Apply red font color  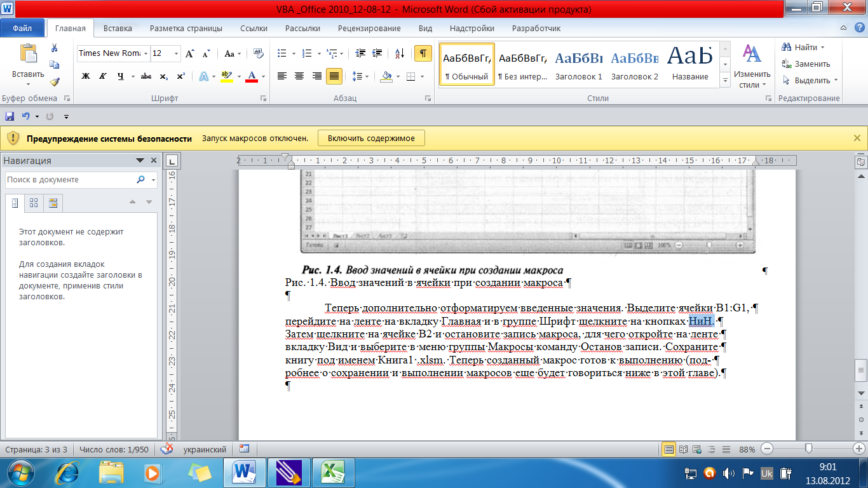point(251,76)
